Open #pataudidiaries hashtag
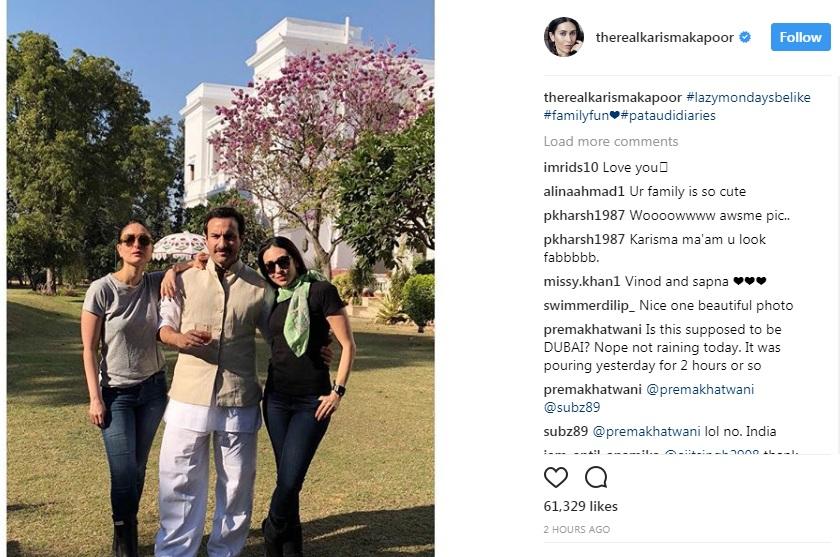 (x=668, y=116)
